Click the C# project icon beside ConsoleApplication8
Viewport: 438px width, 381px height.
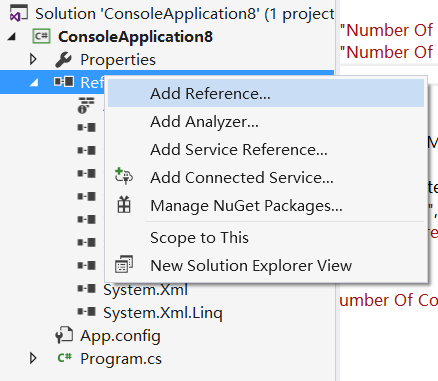click(41, 36)
